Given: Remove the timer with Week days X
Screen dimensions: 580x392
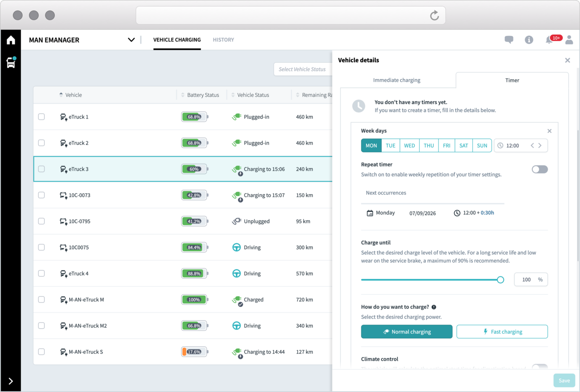Looking at the screenshot, I should (549, 131).
